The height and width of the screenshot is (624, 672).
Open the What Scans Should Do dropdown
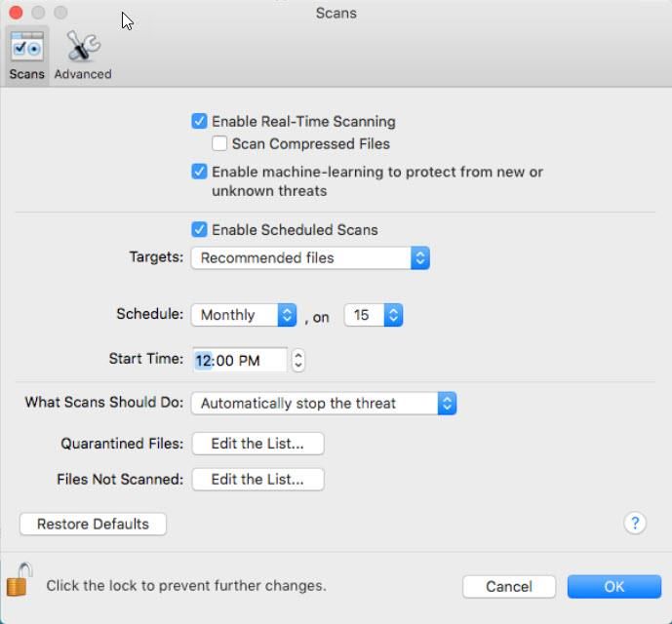click(x=324, y=404)
